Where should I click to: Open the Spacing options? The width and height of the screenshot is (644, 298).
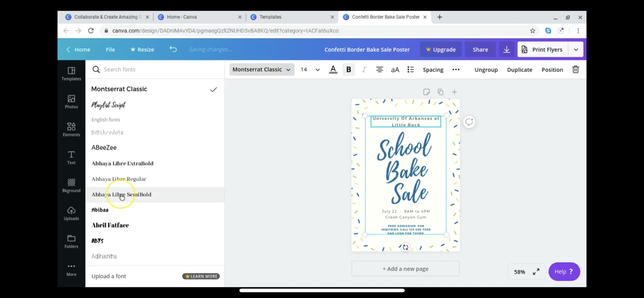coord(433,70)
